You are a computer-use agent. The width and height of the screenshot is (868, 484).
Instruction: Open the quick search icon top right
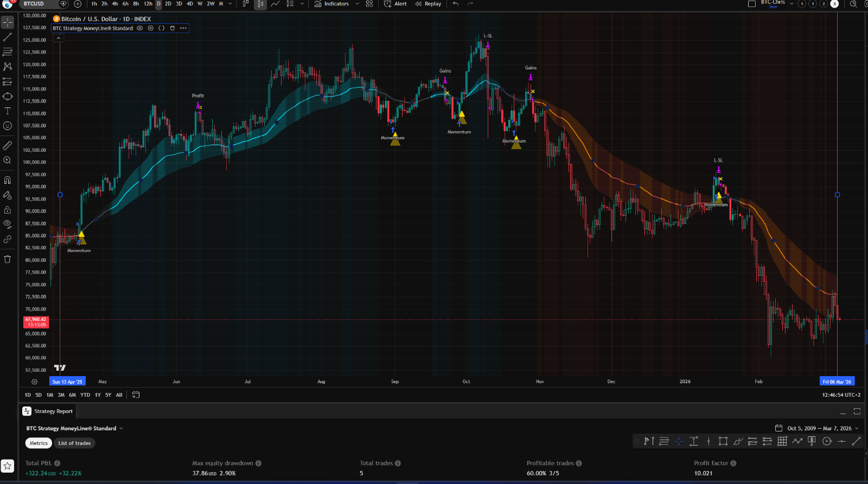click(853, 4)
